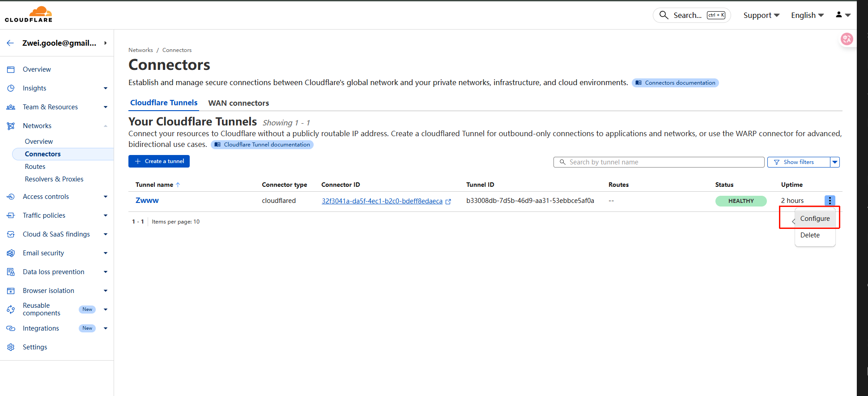Click the Traffic policies icon
Viewport: 868px width, 396px height.
coord(11,215)
